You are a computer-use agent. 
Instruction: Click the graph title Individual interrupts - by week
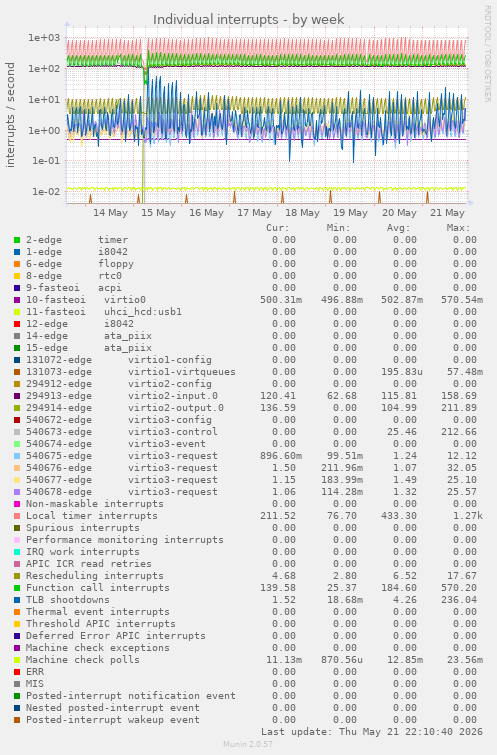pos(248,20)
